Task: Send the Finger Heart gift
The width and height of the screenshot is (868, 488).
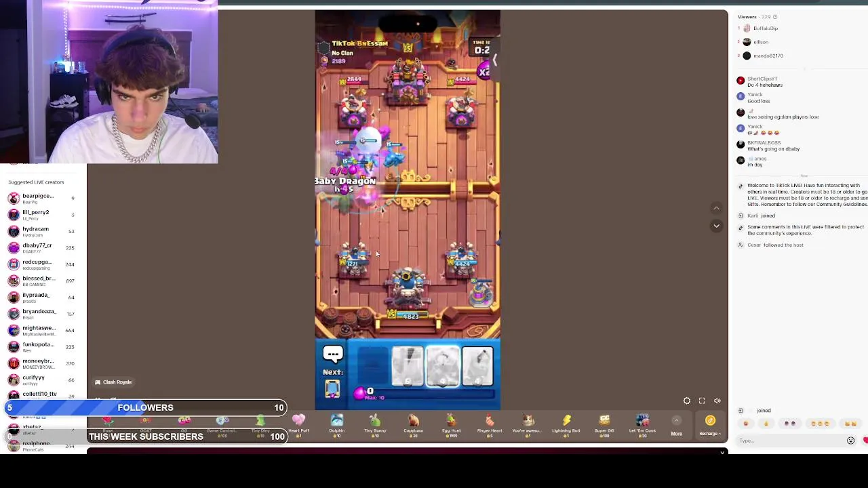Action: tap(490, 425)
